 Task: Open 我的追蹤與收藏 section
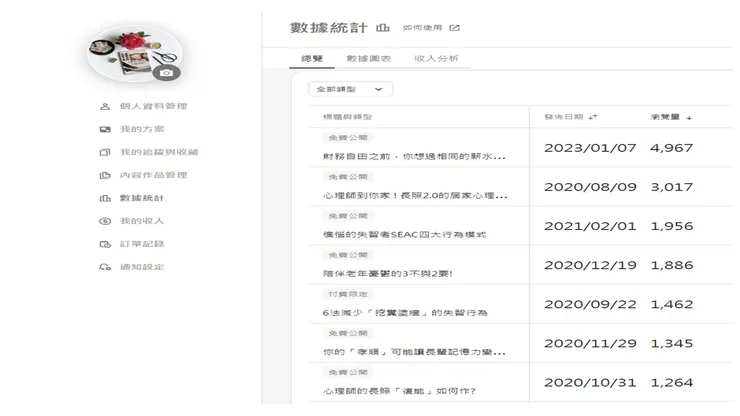tap(159, 152)
